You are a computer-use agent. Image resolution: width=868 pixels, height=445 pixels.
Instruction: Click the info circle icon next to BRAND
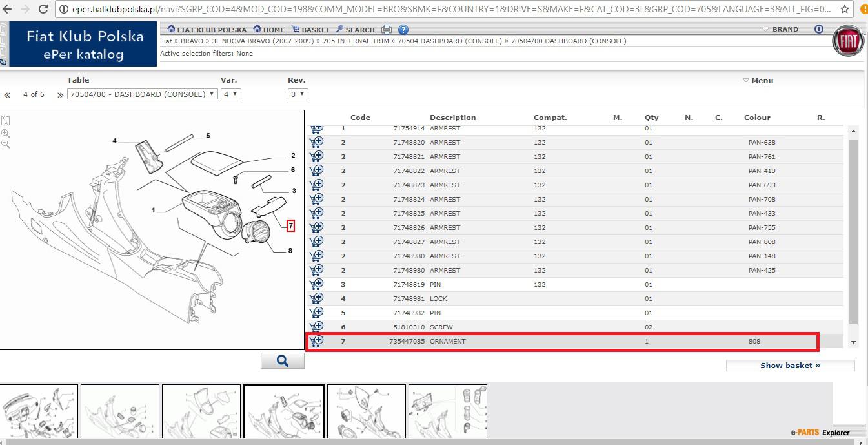tap(819, 29)
